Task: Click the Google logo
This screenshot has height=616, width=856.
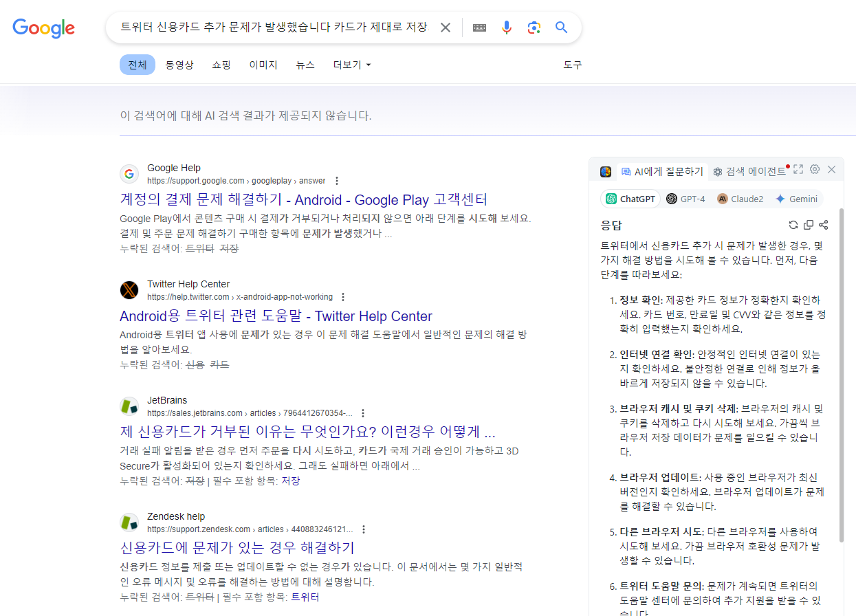Action: (44, 27)
